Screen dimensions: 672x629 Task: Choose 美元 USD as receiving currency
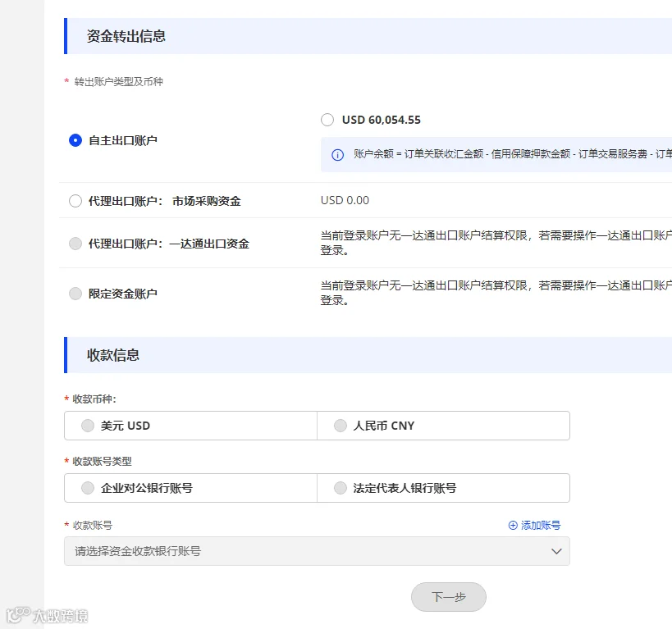(x=190, y=426)
